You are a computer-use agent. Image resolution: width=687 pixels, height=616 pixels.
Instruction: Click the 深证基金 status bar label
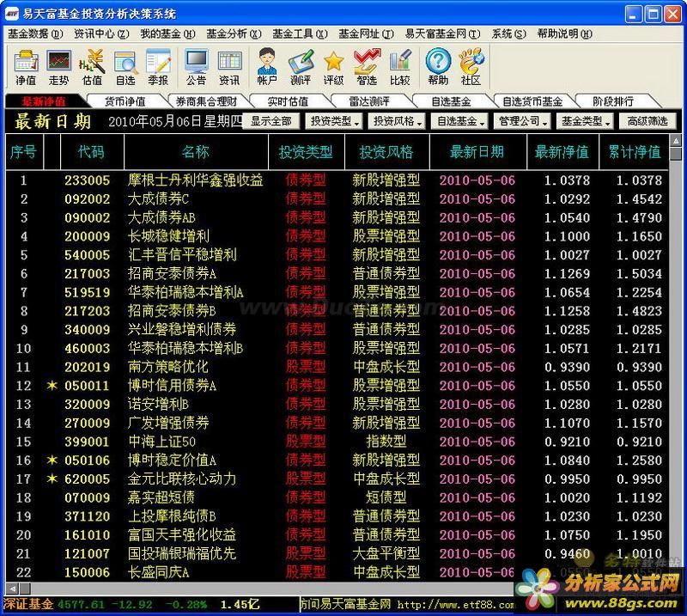[x=28, y=605]
